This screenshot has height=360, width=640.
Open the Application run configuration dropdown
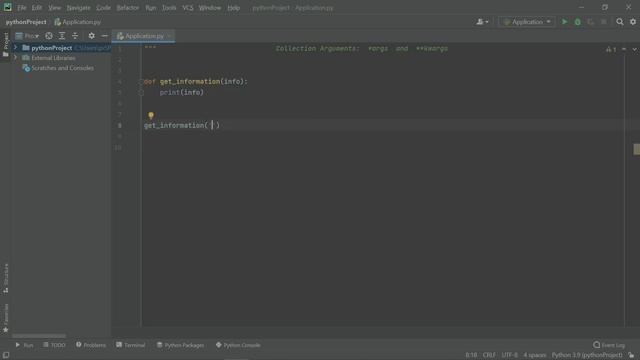pyautogui.click(x=527, y=22)
